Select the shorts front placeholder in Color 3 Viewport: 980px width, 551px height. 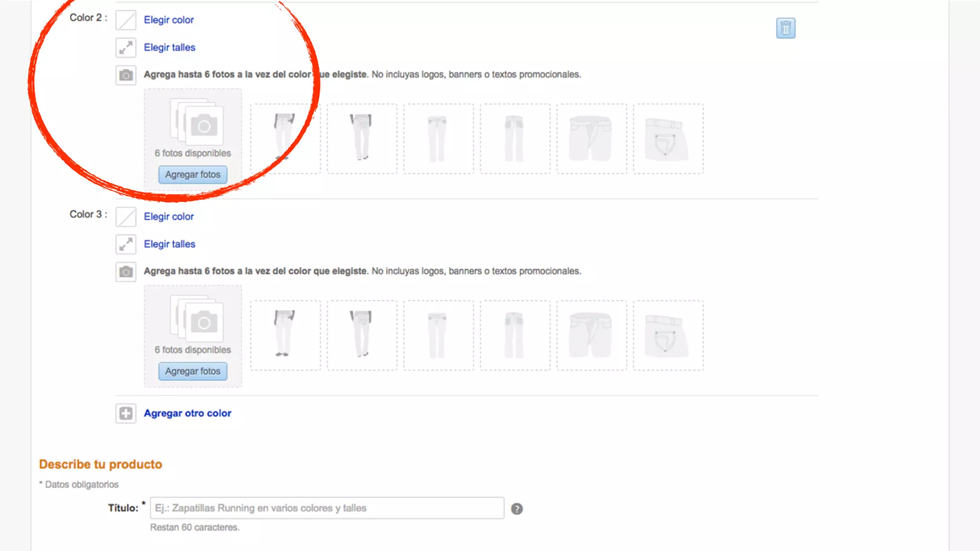591,335
